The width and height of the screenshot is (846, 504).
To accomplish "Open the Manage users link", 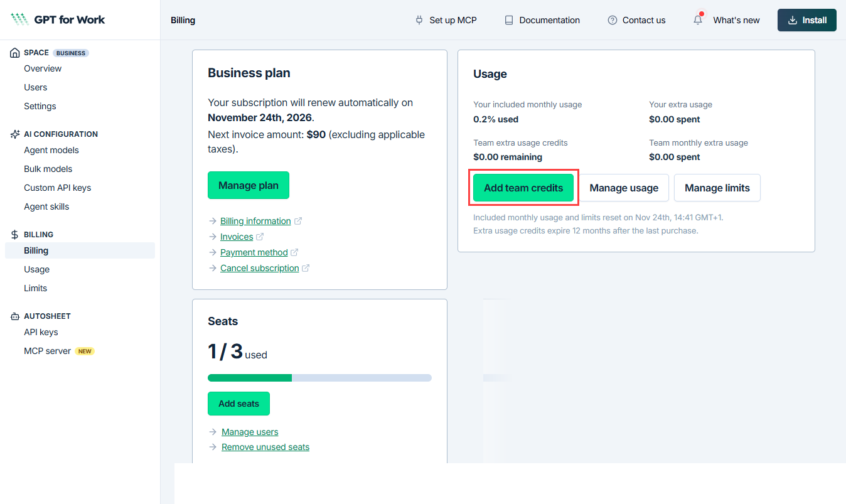I will tap(250, 432).
